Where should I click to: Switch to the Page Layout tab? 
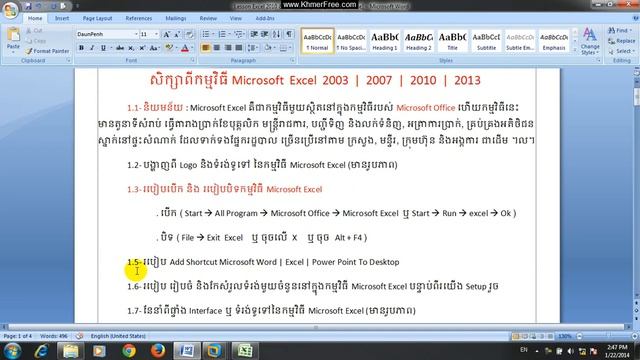(97, 18)
